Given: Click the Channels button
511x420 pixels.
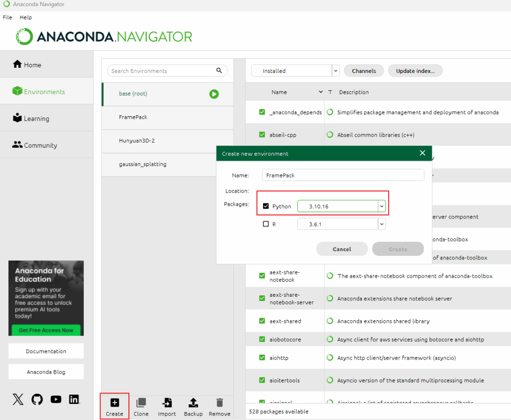Looking at the screenshot, I should click(364, 71).
